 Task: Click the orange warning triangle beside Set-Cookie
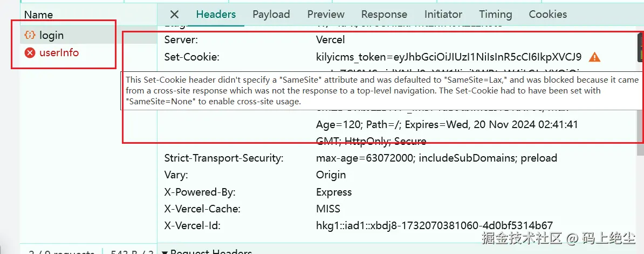tap(594, 57)
